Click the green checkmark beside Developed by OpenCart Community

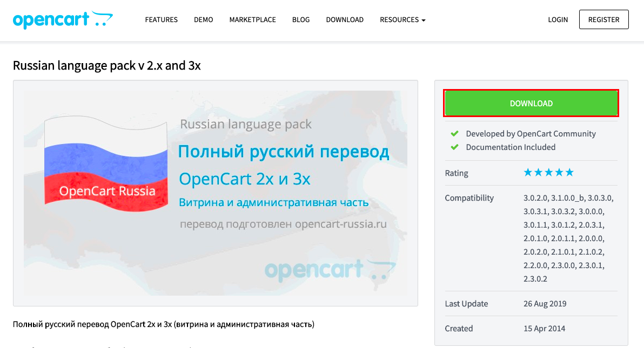pyautogui.click(x=455, y=134)
